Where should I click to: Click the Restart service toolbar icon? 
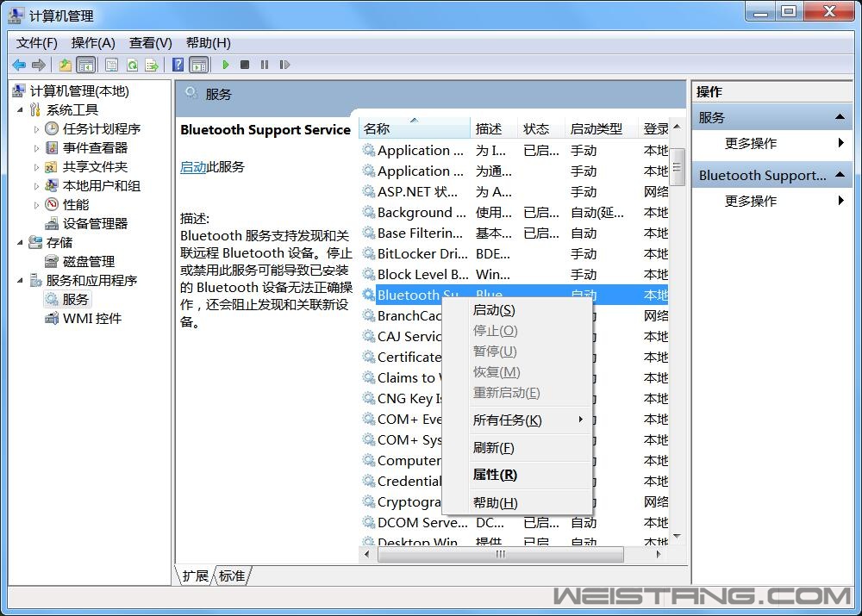(284, 65)
